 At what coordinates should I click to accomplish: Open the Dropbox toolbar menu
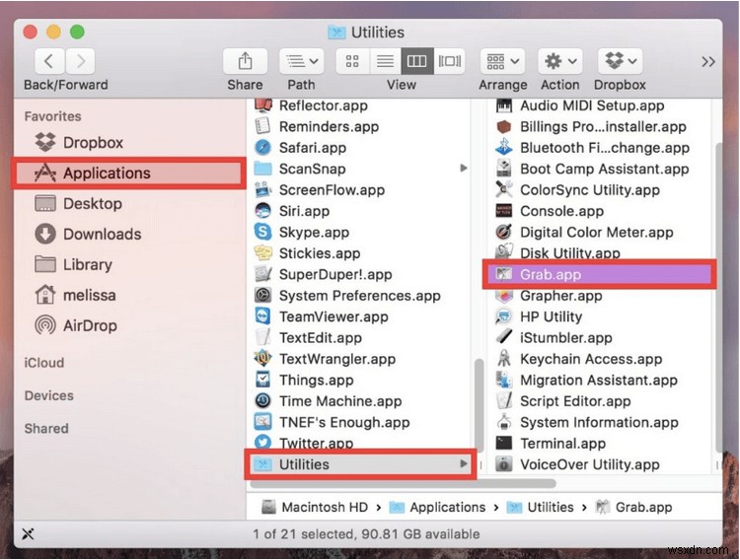tap(621, 61)
